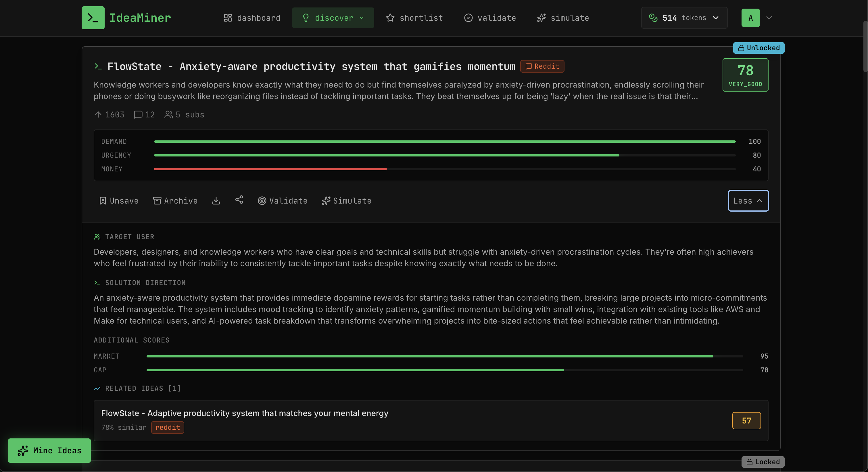868x472 pixels.
Task: Click the download icon on the idea card
Action: click(216, 201)
